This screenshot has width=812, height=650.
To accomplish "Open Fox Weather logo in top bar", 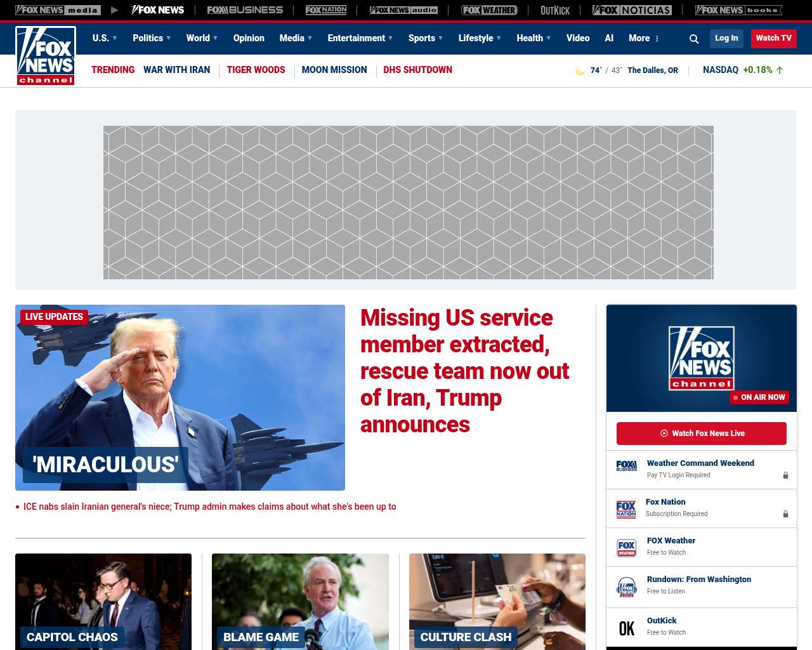I will coord(489,10).
